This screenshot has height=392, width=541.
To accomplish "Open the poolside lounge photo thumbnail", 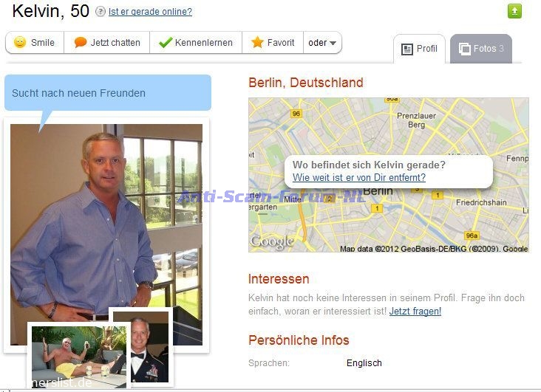I will pyautogui.click(x=79, y=357).
